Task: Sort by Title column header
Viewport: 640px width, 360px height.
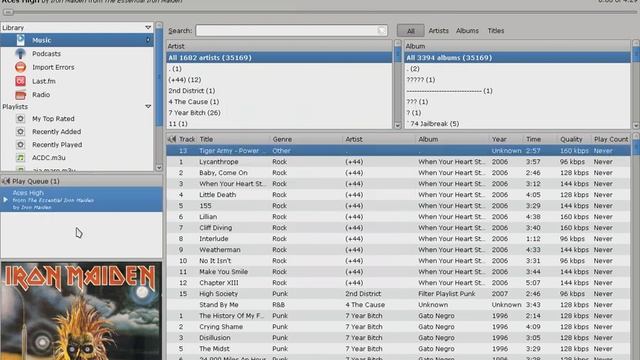Action: point(233,139)
